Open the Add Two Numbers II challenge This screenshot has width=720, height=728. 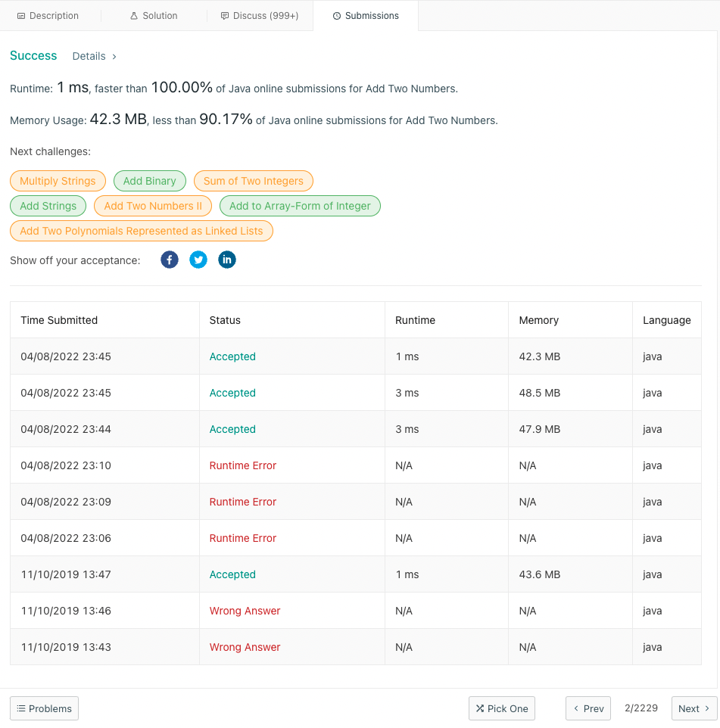(153, 206)
